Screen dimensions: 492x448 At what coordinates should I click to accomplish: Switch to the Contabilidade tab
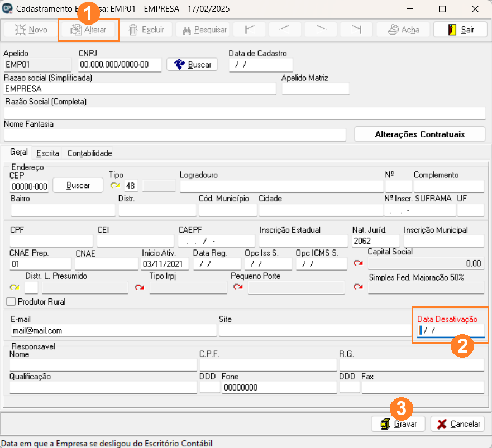click(x=90, y=153)
